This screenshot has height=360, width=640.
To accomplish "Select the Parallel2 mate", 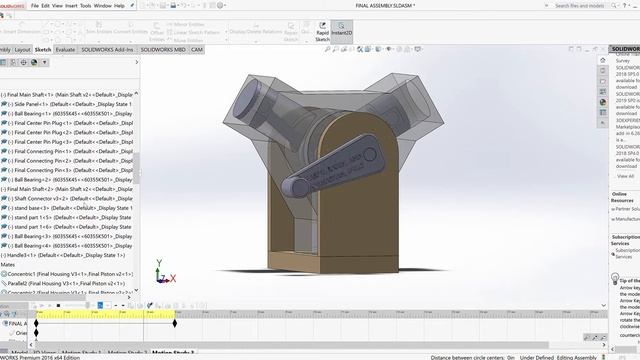I will coord(63,283).
